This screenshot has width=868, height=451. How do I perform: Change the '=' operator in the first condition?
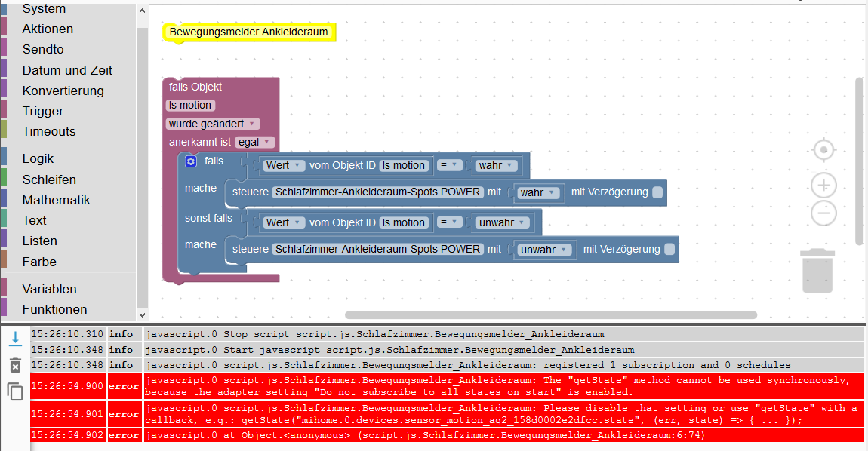(x=449, y=165)
